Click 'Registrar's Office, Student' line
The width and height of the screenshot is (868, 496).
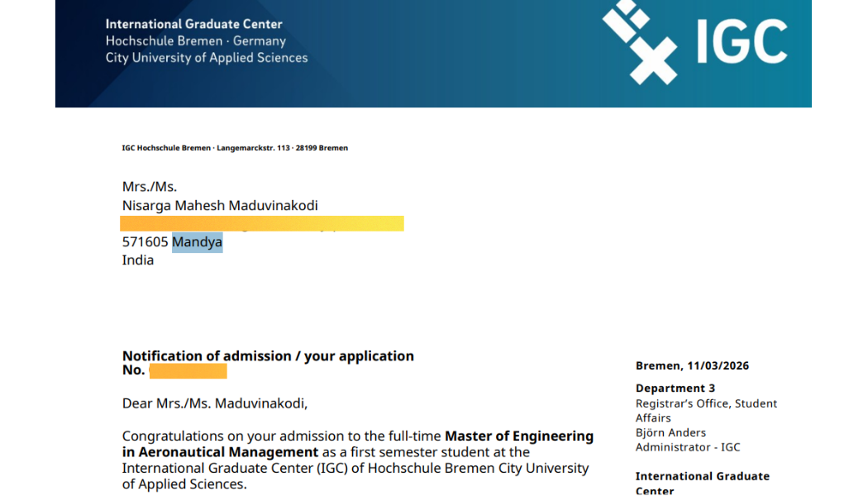pos(706,403)
